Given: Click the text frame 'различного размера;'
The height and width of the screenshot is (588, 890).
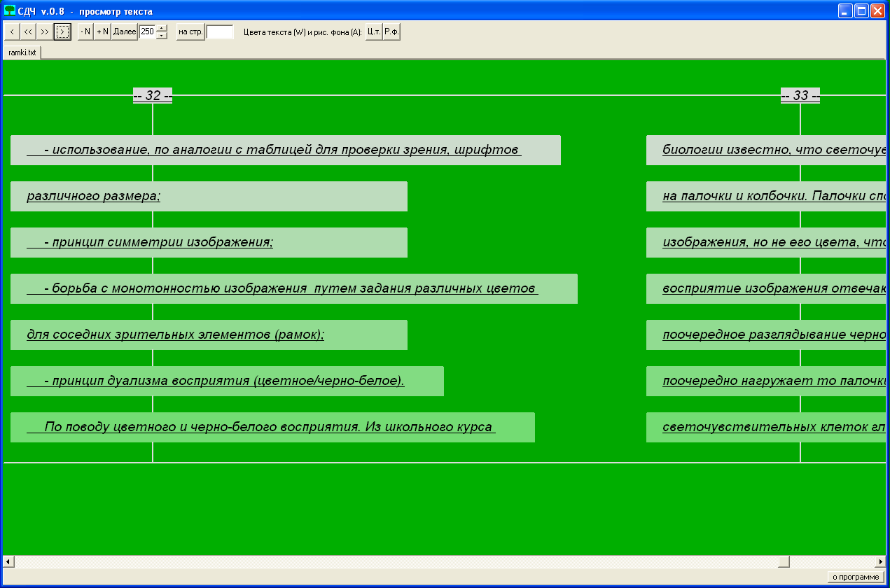Looking at the screenshot, I should 209,197.
